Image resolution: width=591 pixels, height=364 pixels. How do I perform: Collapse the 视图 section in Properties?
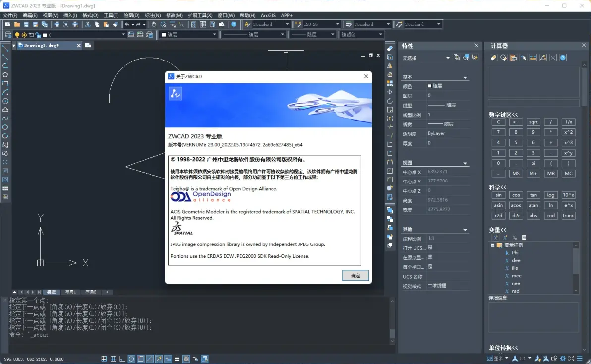tap(465, 163)
